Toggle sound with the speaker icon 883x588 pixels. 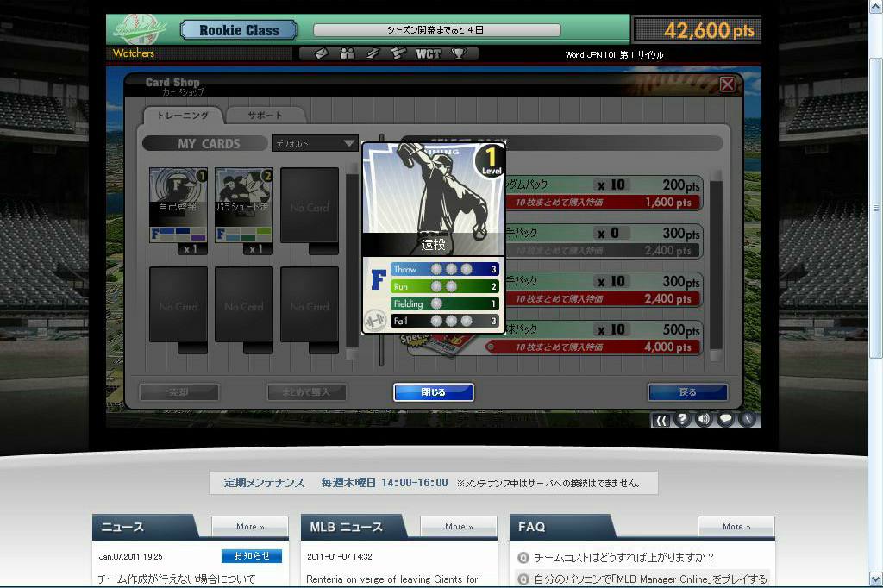(x=705, y=419)
